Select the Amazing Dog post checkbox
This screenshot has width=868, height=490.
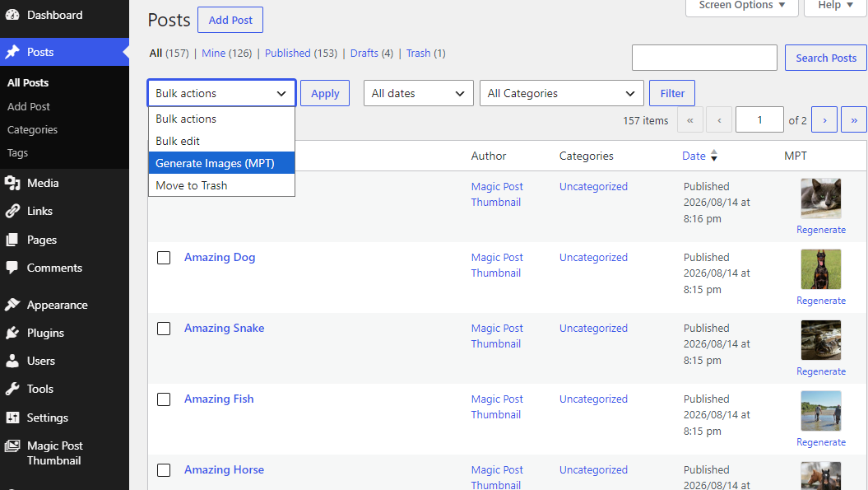[x=164, y=258]
